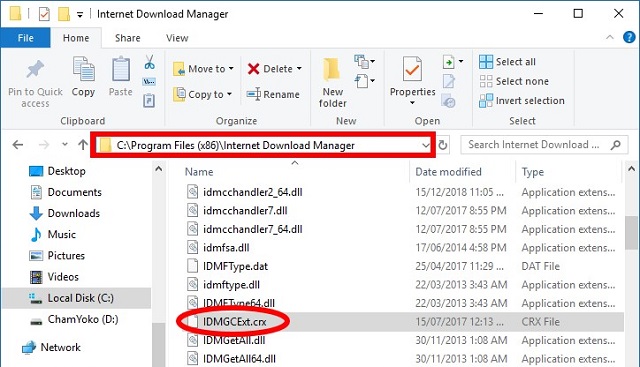Image resolution: width=640 pixels, height=367 pixels.
Task: Select Local Disk (C:) in navigation pane
Action: [x=77, y=298]
